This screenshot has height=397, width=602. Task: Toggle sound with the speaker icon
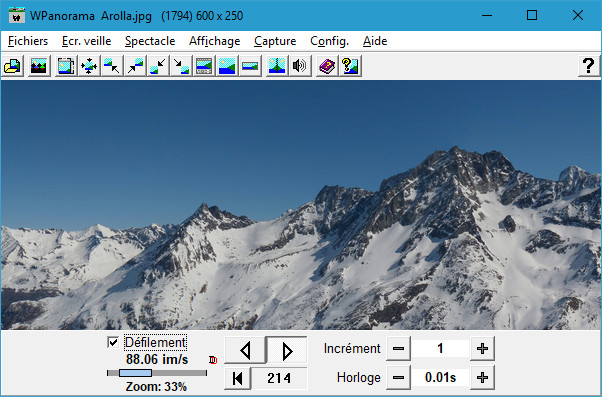click(x=299, y=66)
